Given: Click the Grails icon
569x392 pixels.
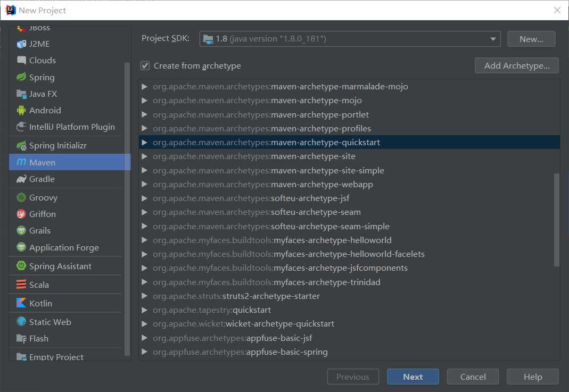Looking at the screenshot, I should tap(21, 231).
